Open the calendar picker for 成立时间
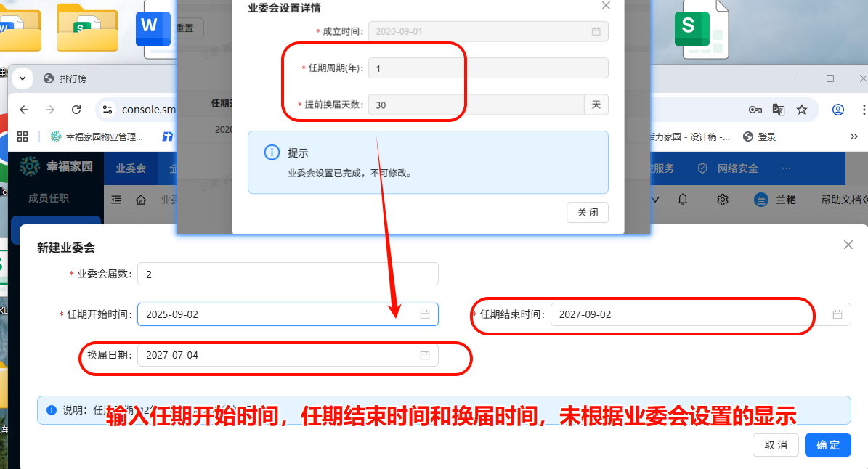Image resolution: width=868 pixels, height=469 pixels. pos(597,31)
